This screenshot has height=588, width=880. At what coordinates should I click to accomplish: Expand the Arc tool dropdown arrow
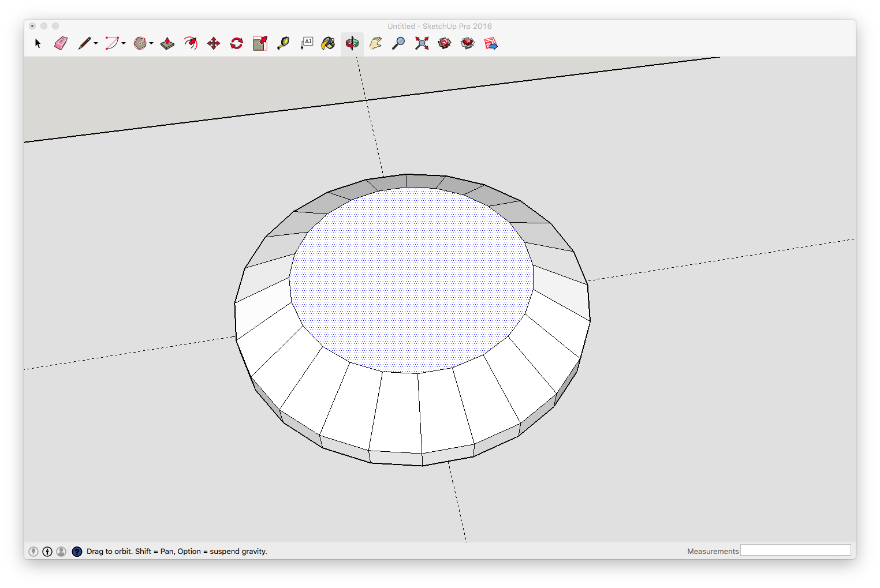tap(124, 43)
